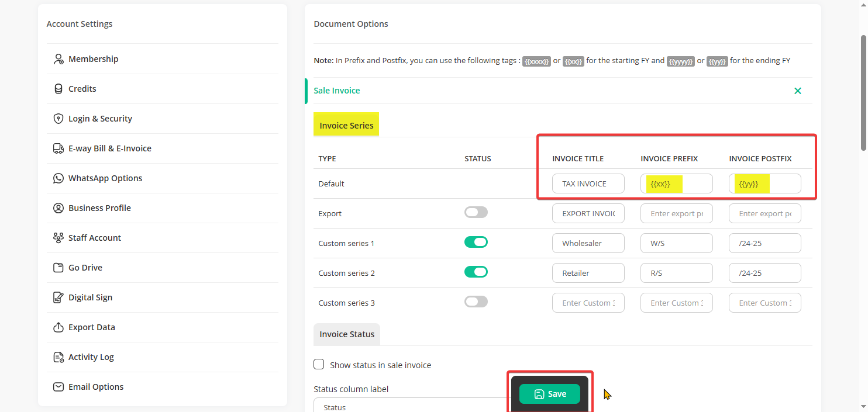Image resolution: width=868 pixels, height=412 pixels.
Task: Click the Digital Sign icon
Action: [58, 297]
